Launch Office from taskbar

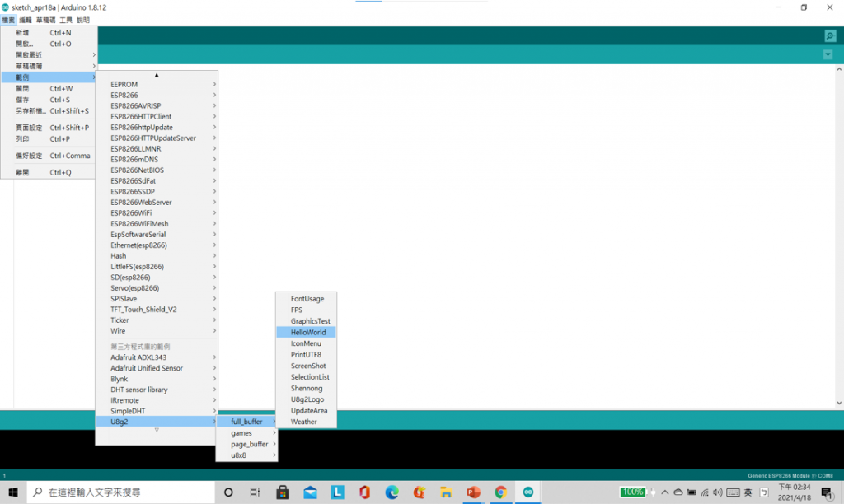364,492
